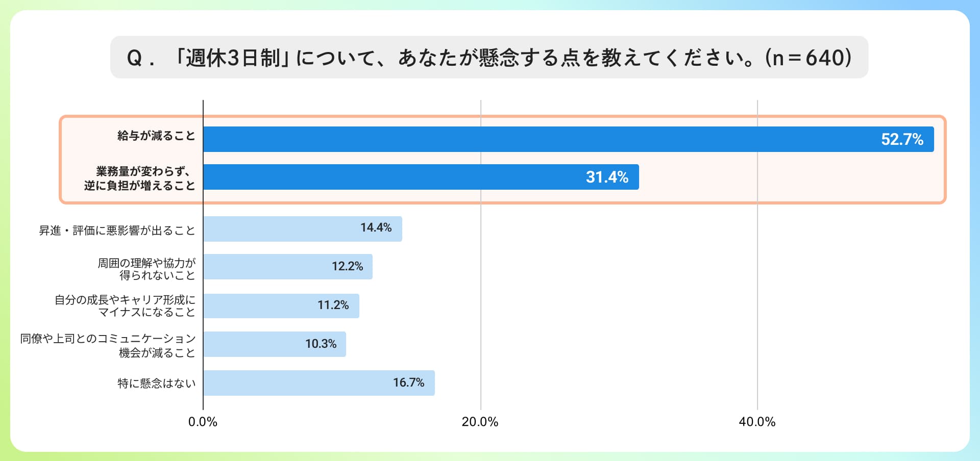Select the 業務量が変わらず、逆に負担が増えること label

[140, 178]
